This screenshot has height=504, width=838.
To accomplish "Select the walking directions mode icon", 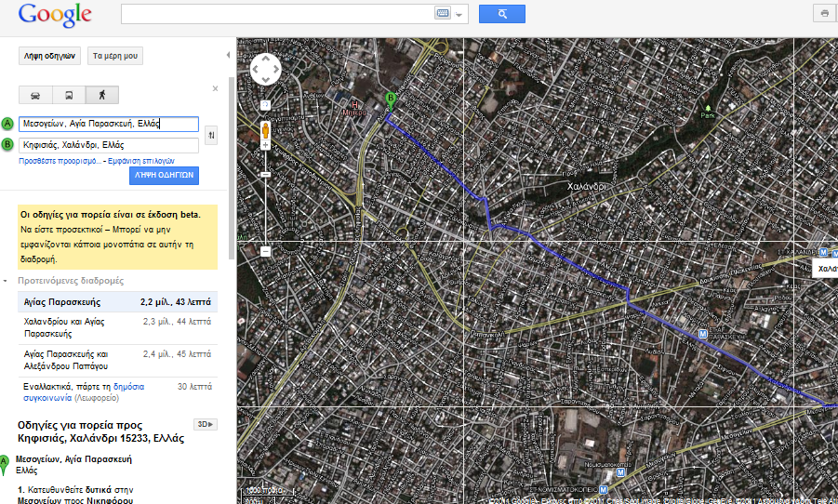I will tap(100, 95).
